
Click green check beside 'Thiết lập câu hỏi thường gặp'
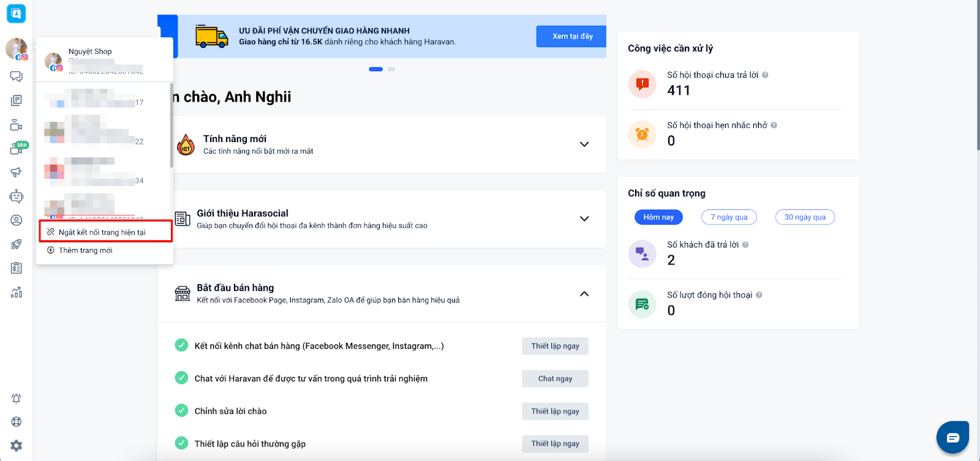pos(181,443)
